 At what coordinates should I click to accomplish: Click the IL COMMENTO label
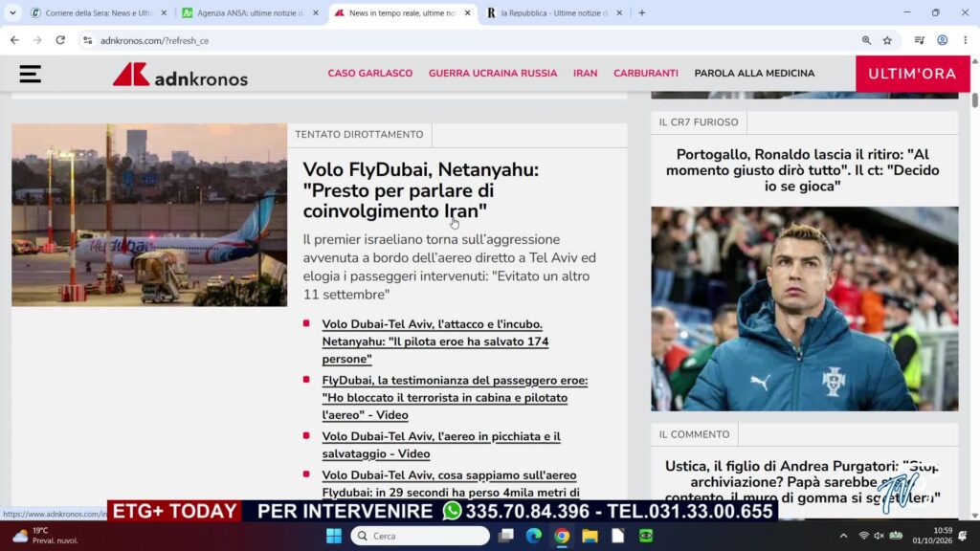(x=694, y=434)
